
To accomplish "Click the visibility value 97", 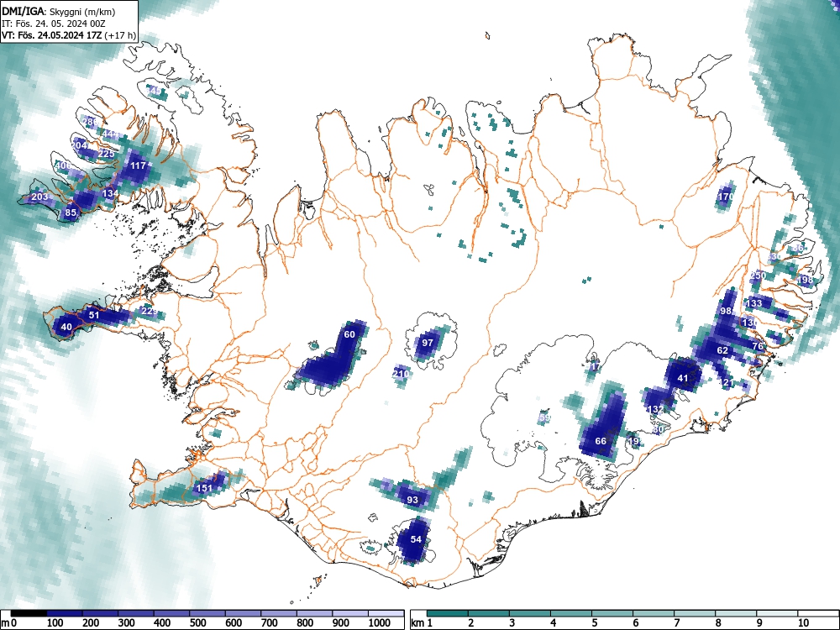I will point(427,343).
